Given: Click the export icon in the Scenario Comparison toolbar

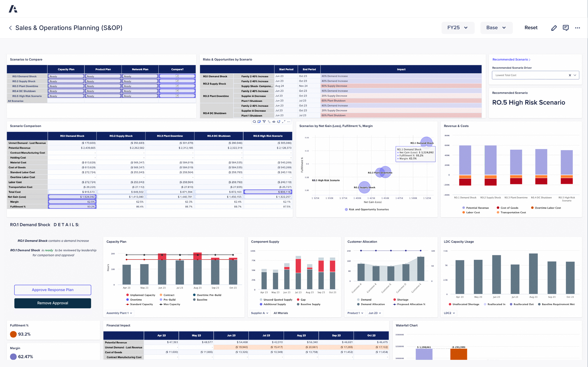Looking at the screenshot, I should pos(259,122).
